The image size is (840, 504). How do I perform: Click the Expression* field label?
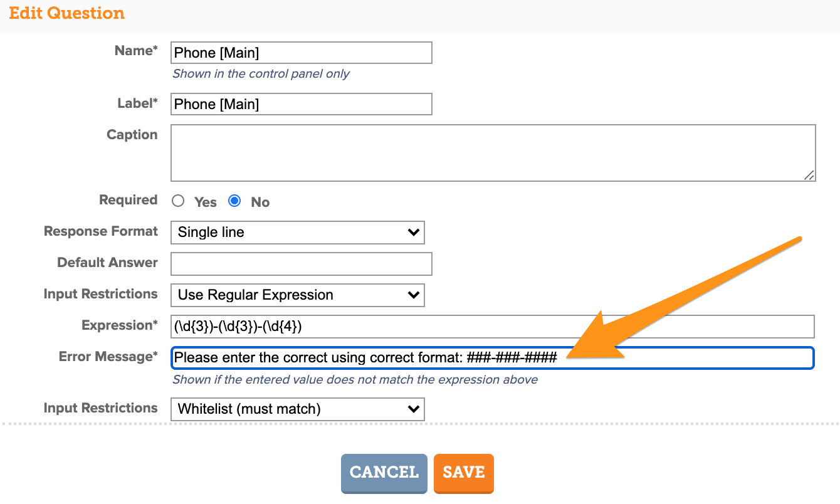[x=120, y=325]
